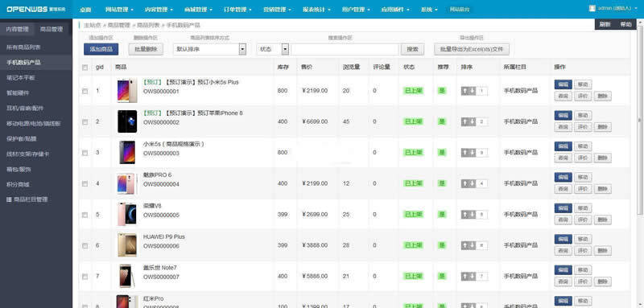Switch to the 商品管理 sidebar tab
Screen dimensions: 644x308
pos(52,29)
